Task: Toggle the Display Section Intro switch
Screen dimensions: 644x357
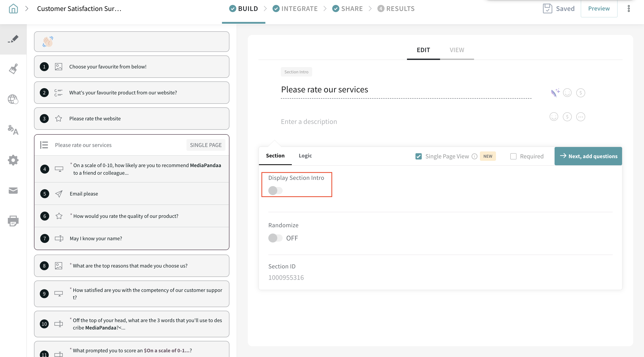Action: point(275,191)
